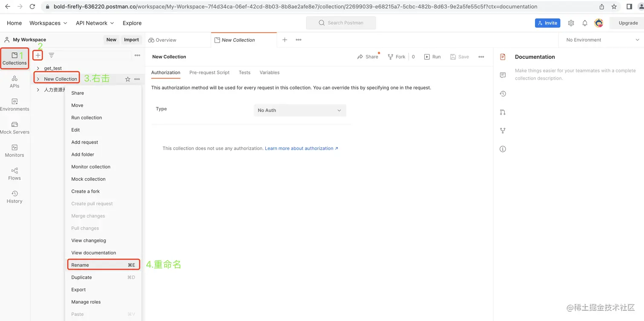Open Learn more about authorization link
644x321 pixels.
(302, 148)
